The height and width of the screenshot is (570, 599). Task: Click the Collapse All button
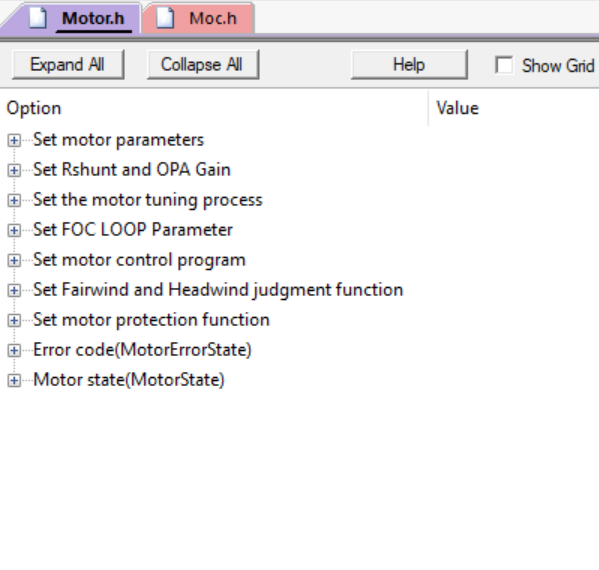click(x=203, y=65)
